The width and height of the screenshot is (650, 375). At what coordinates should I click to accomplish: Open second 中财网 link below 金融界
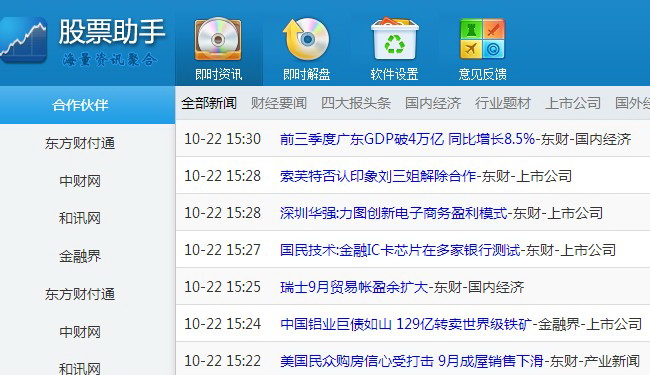point(80,332)
